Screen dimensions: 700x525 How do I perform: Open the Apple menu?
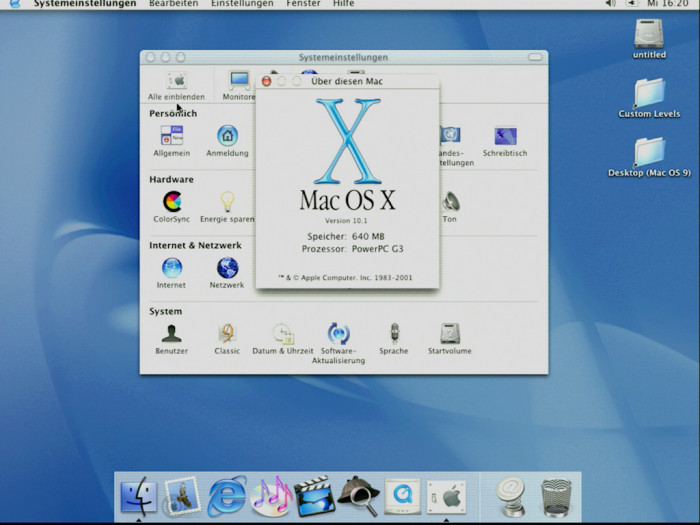pos(15,4)
